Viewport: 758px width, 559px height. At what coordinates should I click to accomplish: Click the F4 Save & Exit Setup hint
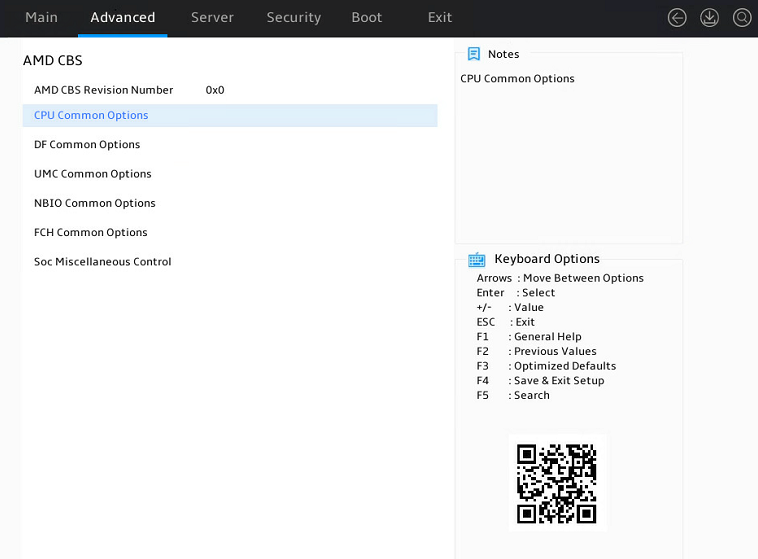[x=540, y=381]
